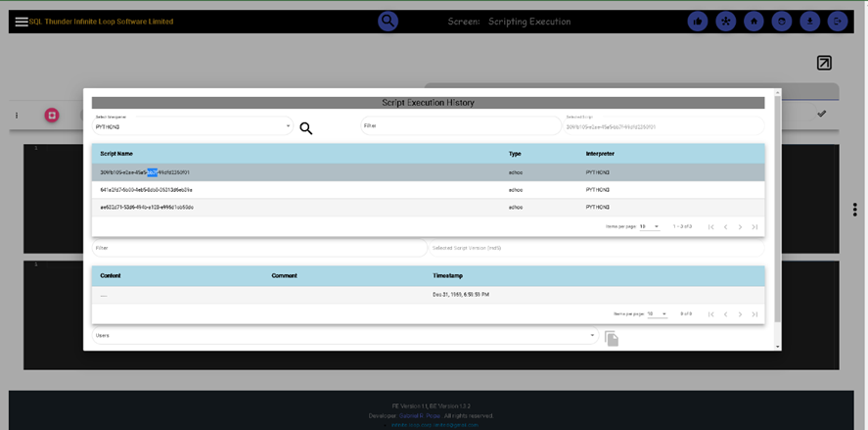
Task: Click the lower Filter field for versions
Action: (259, 248)
